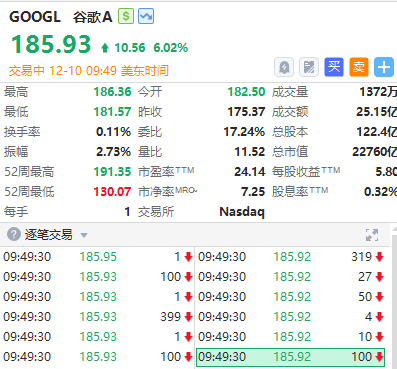Click the 最高 value 186.36
This screenshot has height=369, width=397.
112,92
